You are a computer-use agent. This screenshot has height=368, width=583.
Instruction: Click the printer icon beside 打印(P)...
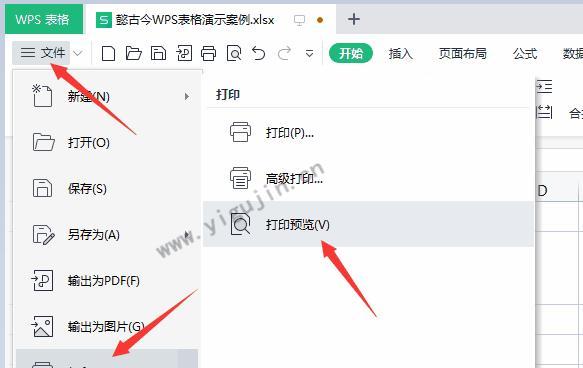pyautogui.click(x=240, y=132)
